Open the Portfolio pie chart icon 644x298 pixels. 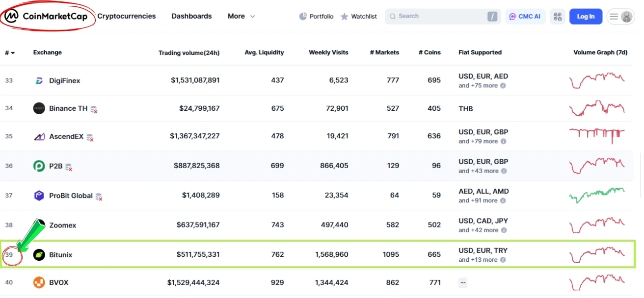point(303,16)
